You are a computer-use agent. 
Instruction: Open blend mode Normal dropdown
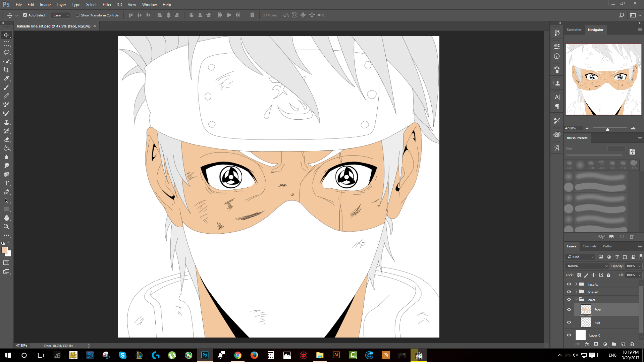tap(587, 266)
